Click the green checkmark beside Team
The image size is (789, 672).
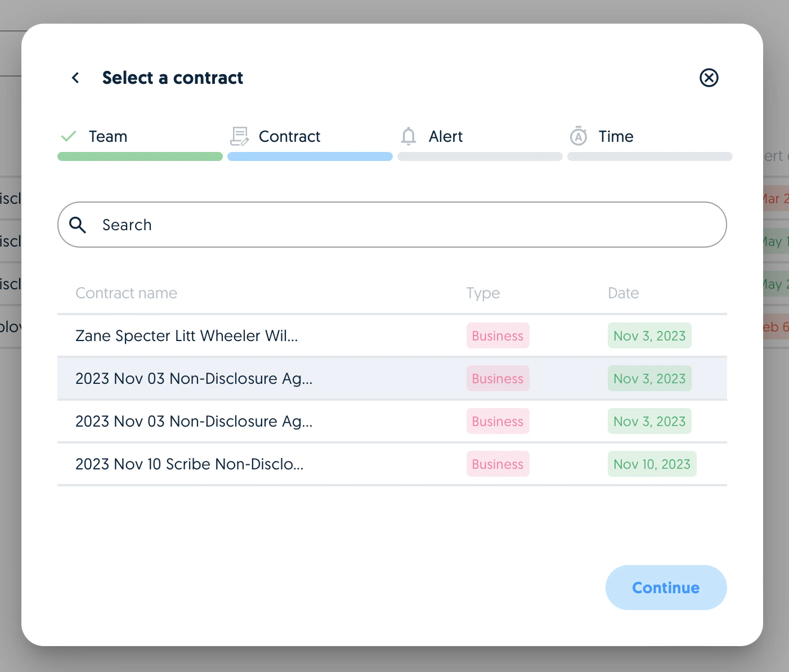point(69,136)
